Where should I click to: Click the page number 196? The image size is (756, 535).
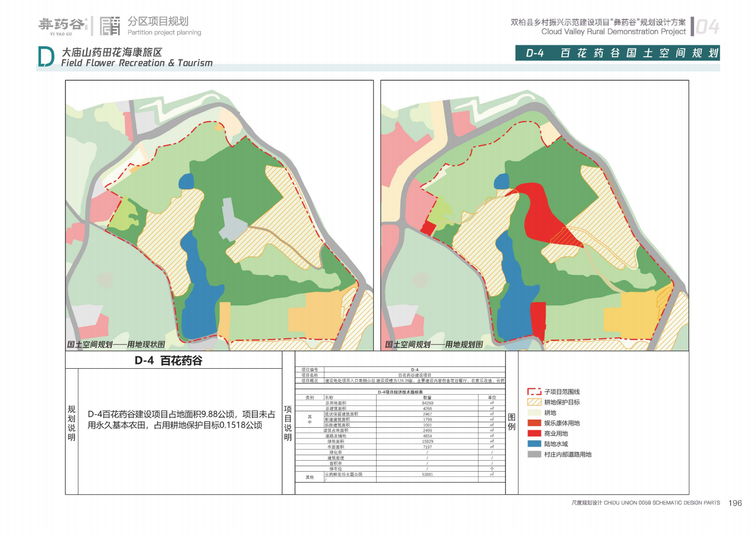pyautogui.click(x=735, y=503)
